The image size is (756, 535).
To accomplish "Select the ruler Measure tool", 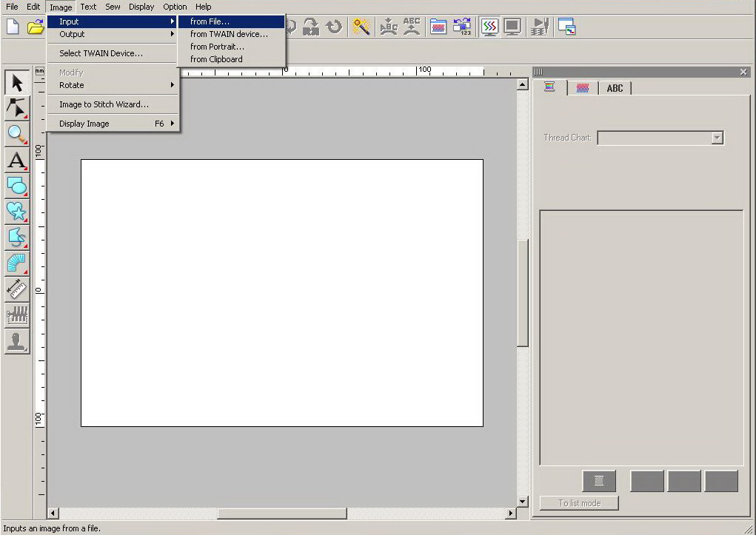I will pos(16,289).
